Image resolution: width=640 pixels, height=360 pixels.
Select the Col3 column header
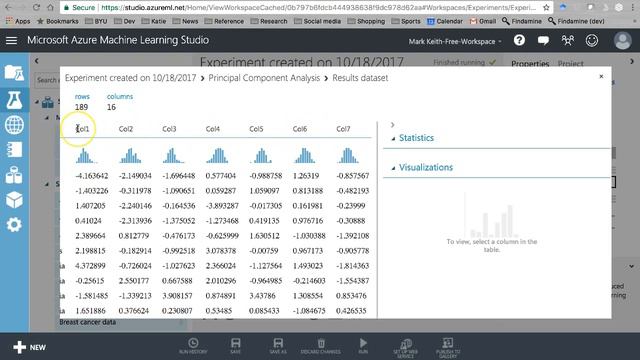[x=169, y=129]
